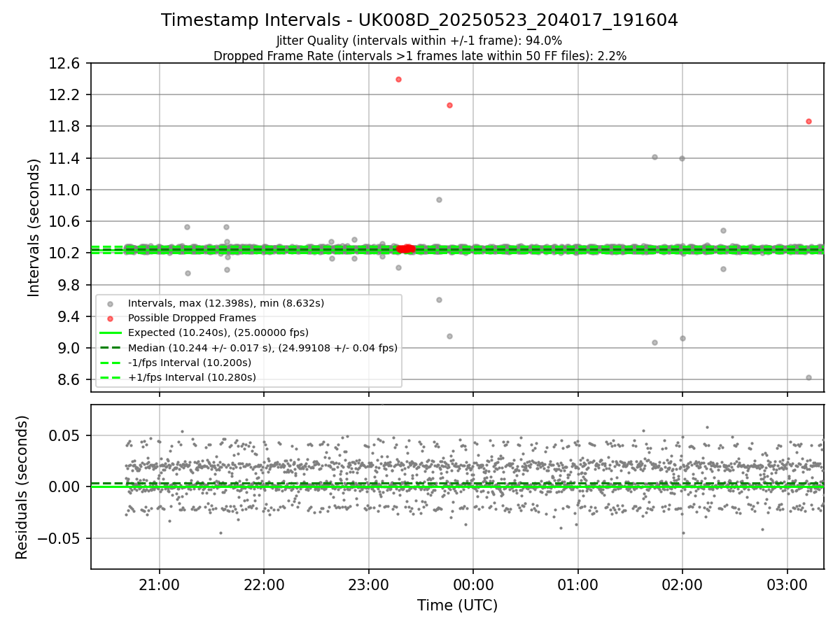840x630 pixels.
Task: Click the 'Residuals (seconds)' y-axis label
Action: tap(22, 487)
